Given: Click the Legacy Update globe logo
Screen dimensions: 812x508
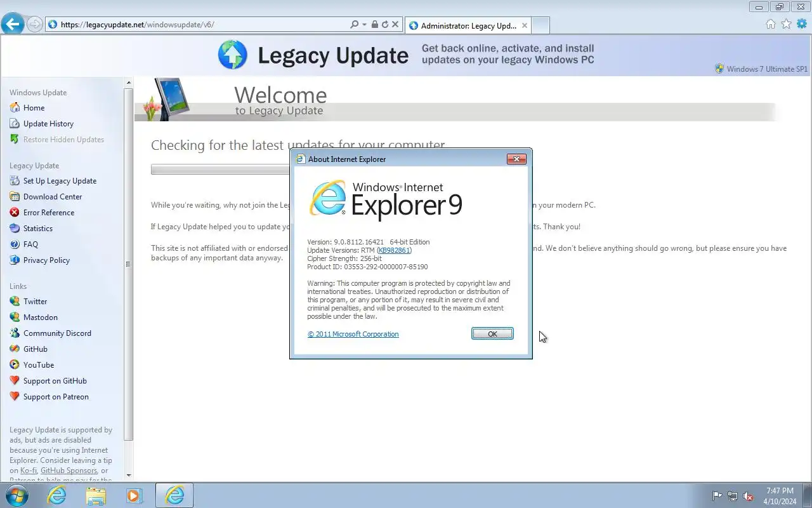Looking at the screenshot, I should click(x=232, y=55).
